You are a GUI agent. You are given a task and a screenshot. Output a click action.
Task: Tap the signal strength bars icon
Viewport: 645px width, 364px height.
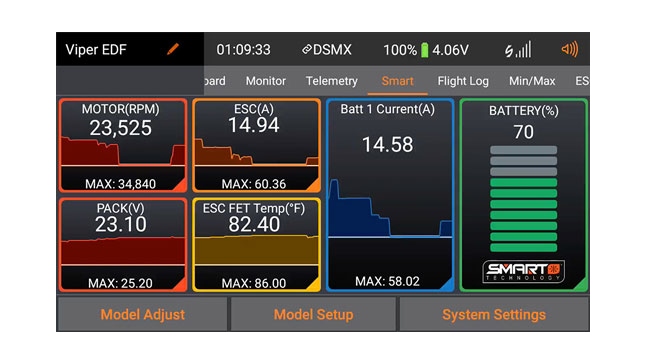coord(518,50)
